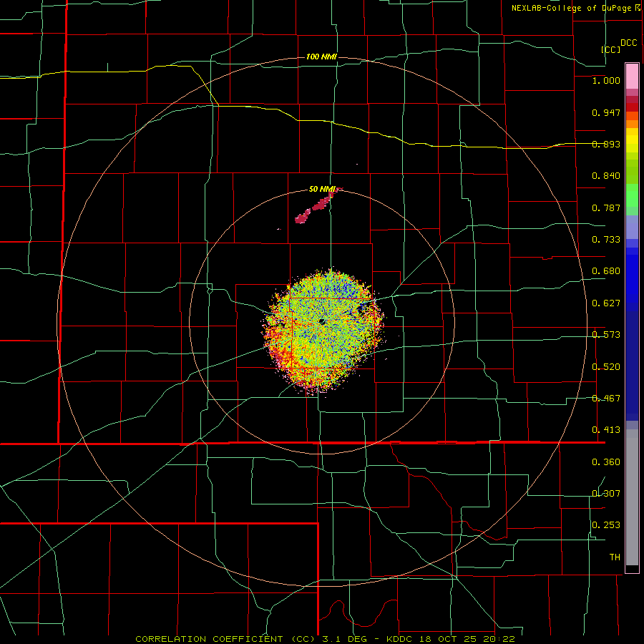Select the 0.947 scale value
This screenshot has height=644, width=644.
[x=606, y=112]
